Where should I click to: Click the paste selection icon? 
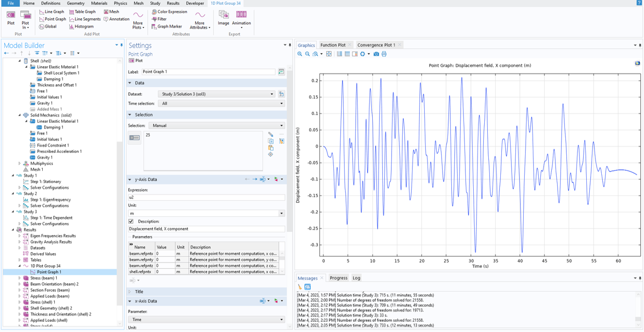tap(271, 148)
